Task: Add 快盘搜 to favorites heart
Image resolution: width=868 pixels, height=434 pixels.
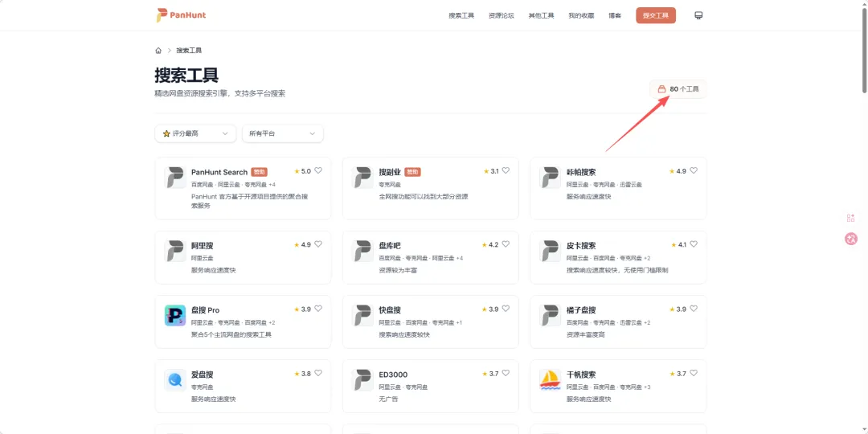Action: tap(506, 309)
